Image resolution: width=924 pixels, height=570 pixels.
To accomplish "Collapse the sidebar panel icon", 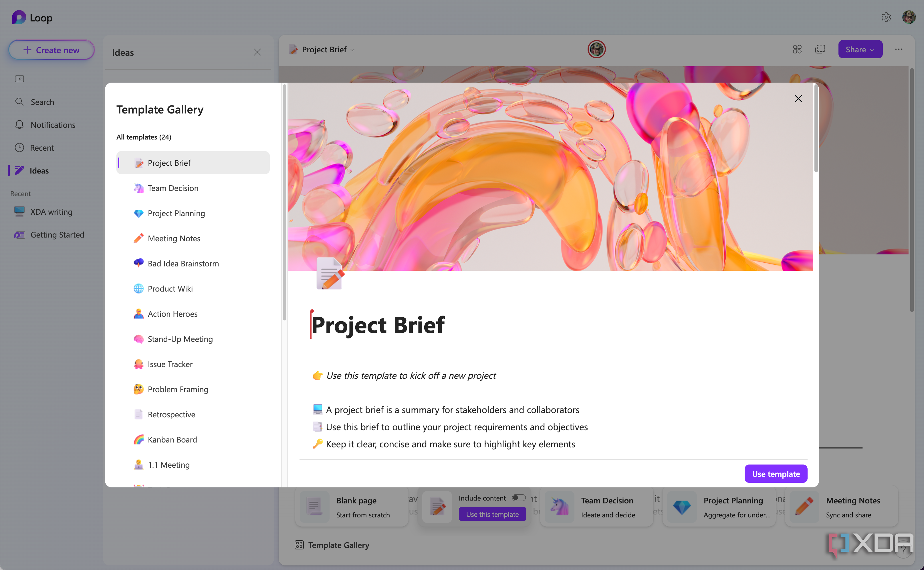I will click(x=19, y=79).
